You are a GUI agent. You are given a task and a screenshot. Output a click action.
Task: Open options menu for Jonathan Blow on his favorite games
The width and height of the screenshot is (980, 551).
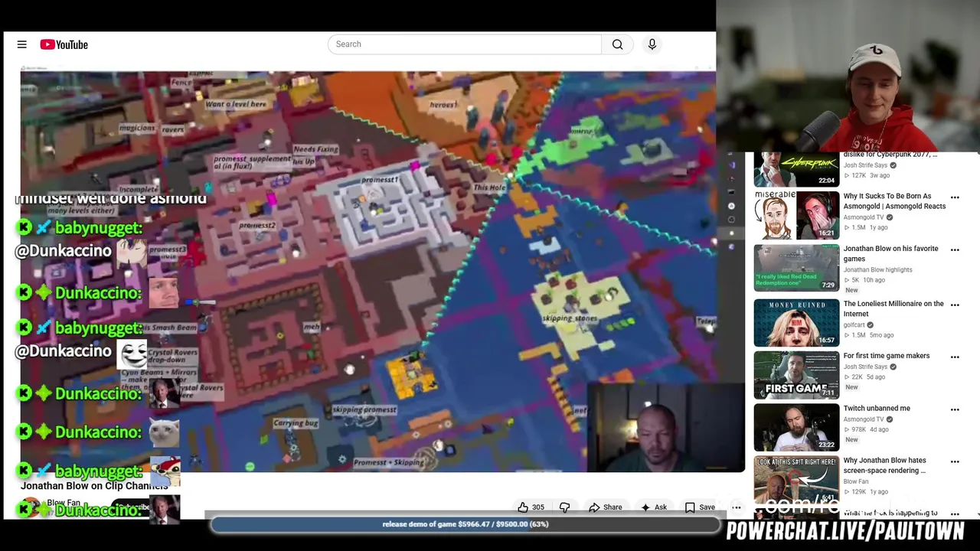[955, 250]
